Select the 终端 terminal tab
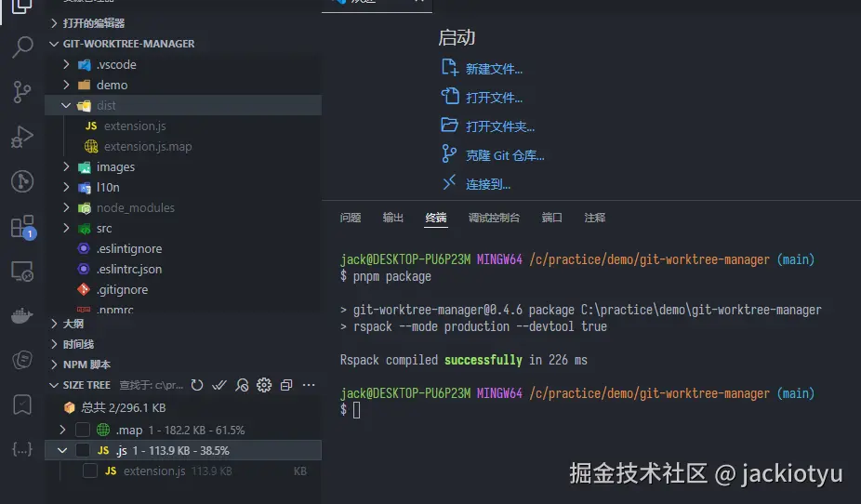 click(x=436, y=218)
